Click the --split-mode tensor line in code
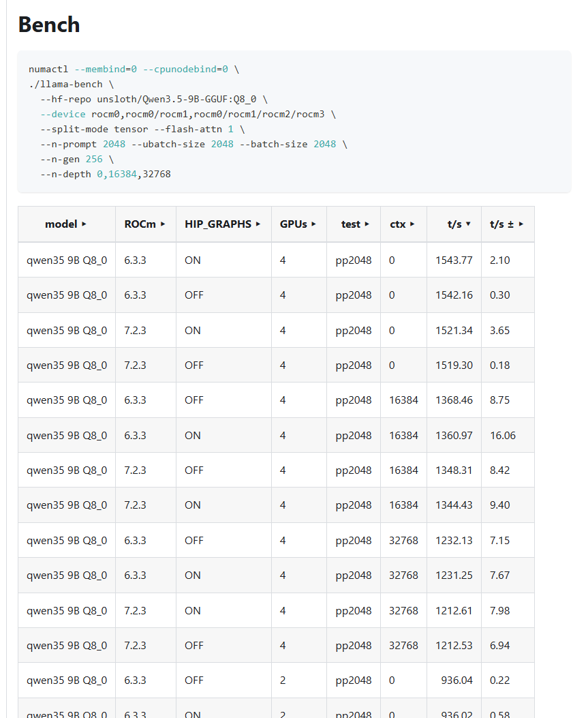 tap(142, 129)
